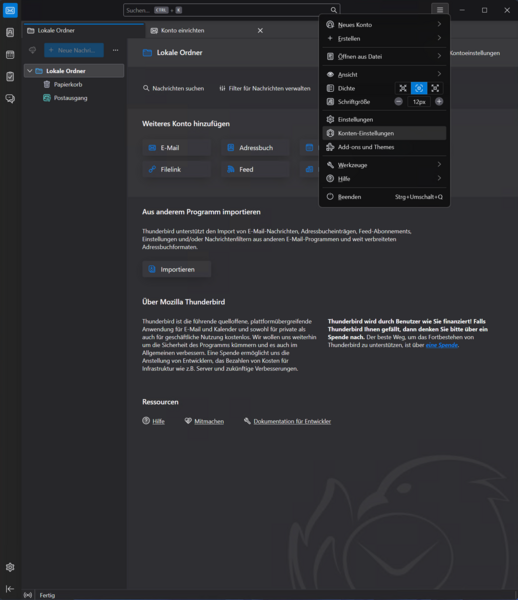Click the Neue Nachricht button
518x600 pixels.
(74, 50)
